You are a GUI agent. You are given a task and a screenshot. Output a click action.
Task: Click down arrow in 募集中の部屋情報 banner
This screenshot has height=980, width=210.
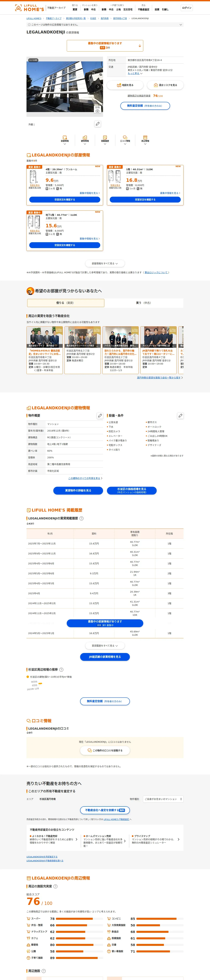tap(140, 46)
